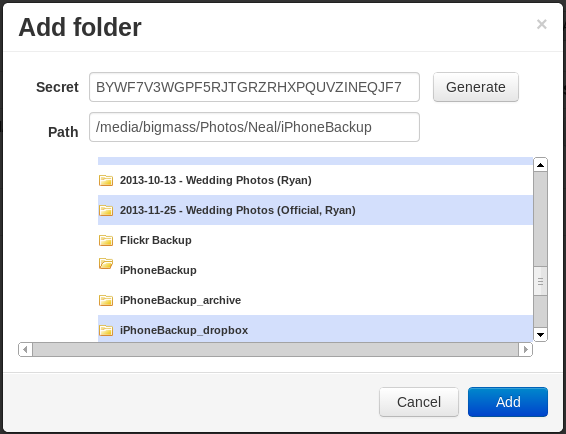This screenshot has width=566, height=434.
Task: Click the Flickr Backup folder icon
Action: click(106, 240)
